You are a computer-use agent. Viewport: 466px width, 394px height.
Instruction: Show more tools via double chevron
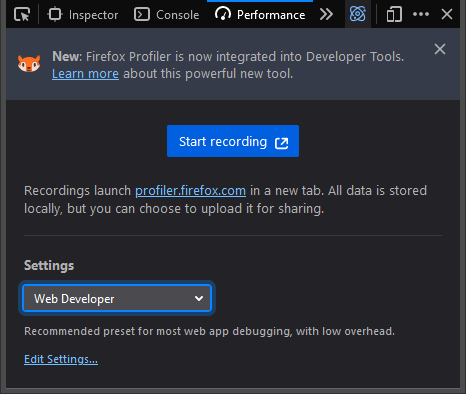point(326,14)
